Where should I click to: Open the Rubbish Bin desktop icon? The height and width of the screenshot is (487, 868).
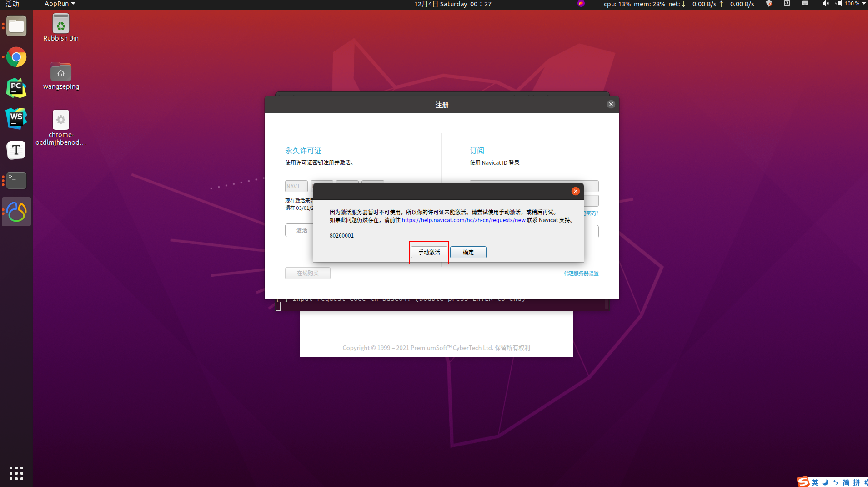[61, 28]
